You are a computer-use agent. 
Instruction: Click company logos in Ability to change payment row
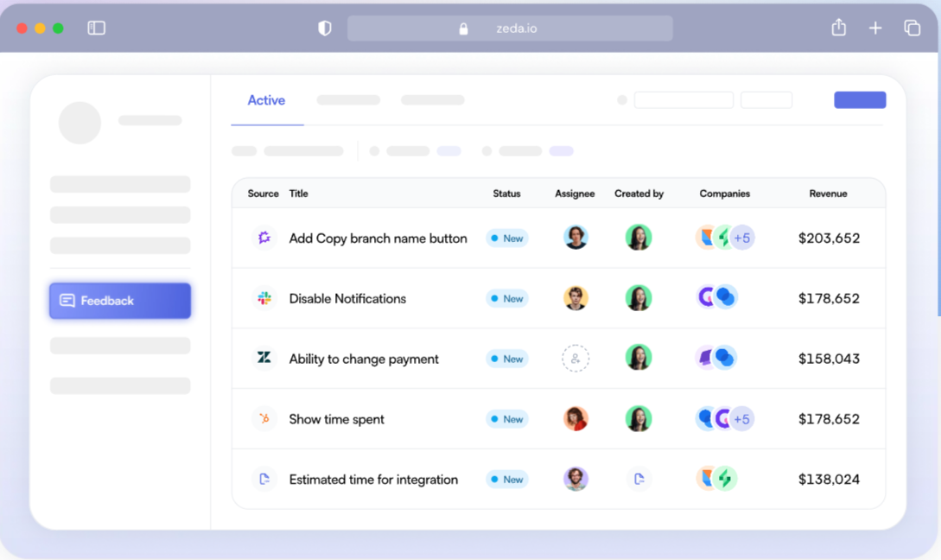716,358
